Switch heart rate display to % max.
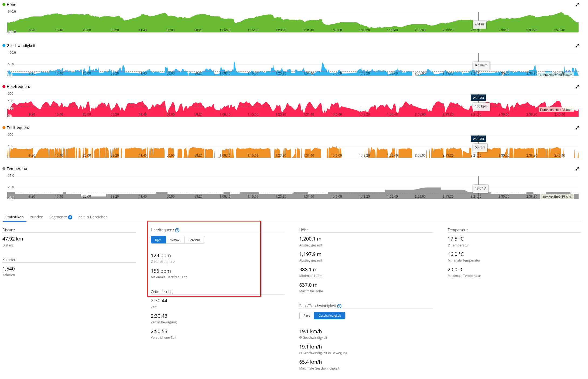Image resolution: width=588 pixels, height=379 pixels. (175, 240)
